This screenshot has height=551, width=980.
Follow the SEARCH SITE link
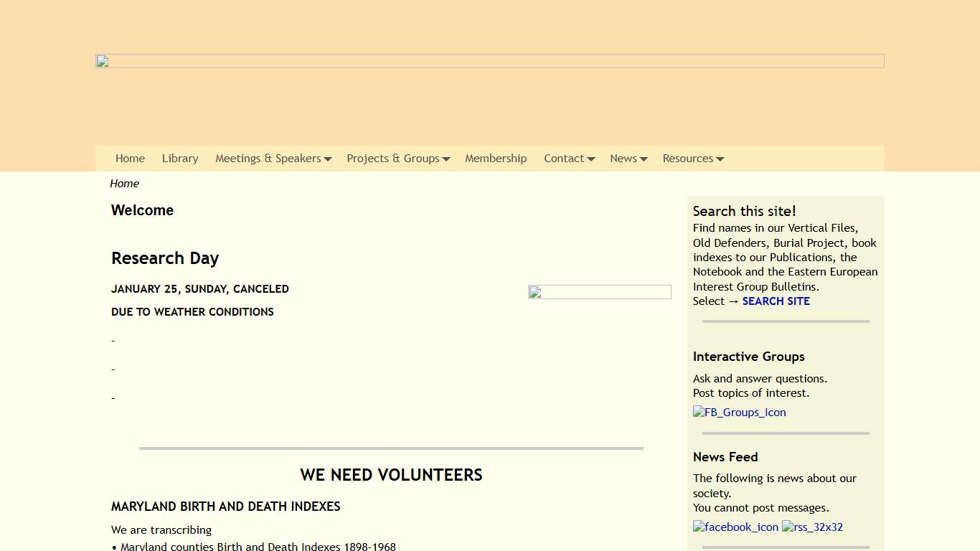pyautogui.click(x=776, y=301)
